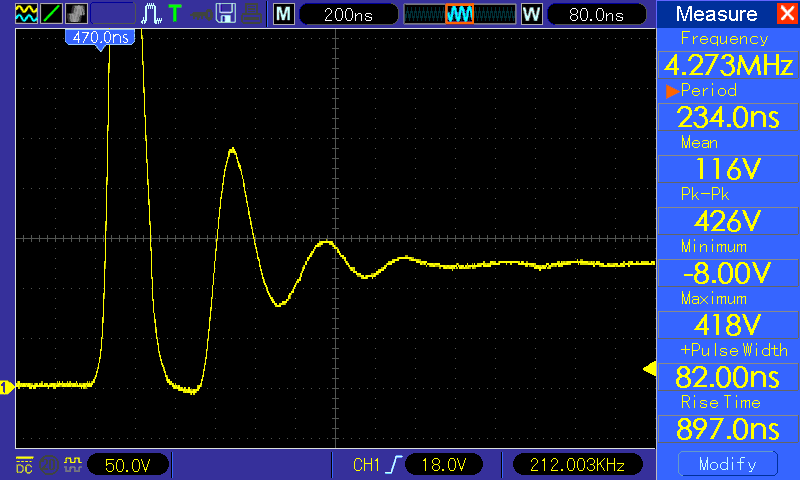Image resolution: width=800 pixels, height=480 pixels.
Task: Click the floppy disk save icon
Action: (226, 14)
